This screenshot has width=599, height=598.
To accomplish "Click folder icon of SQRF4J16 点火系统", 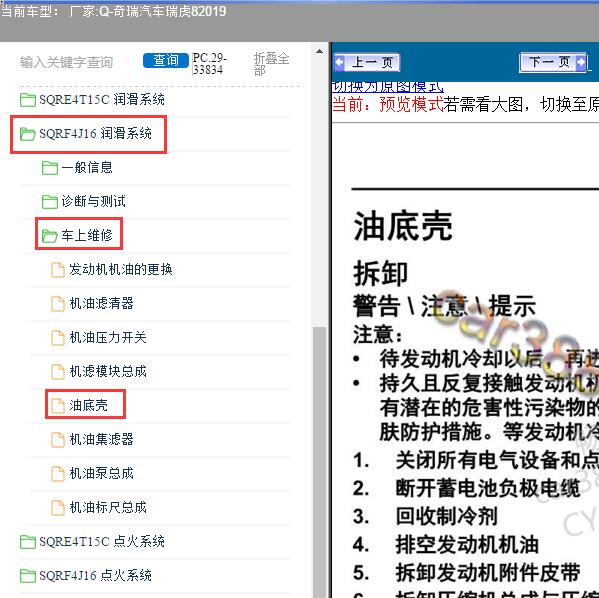I will pyautogui.click(x=28, y=576).
